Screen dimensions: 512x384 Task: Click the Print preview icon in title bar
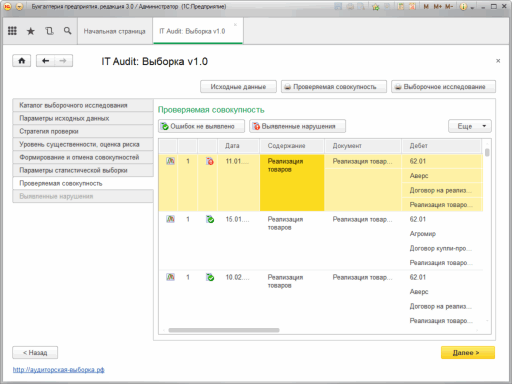pos(361,6)
